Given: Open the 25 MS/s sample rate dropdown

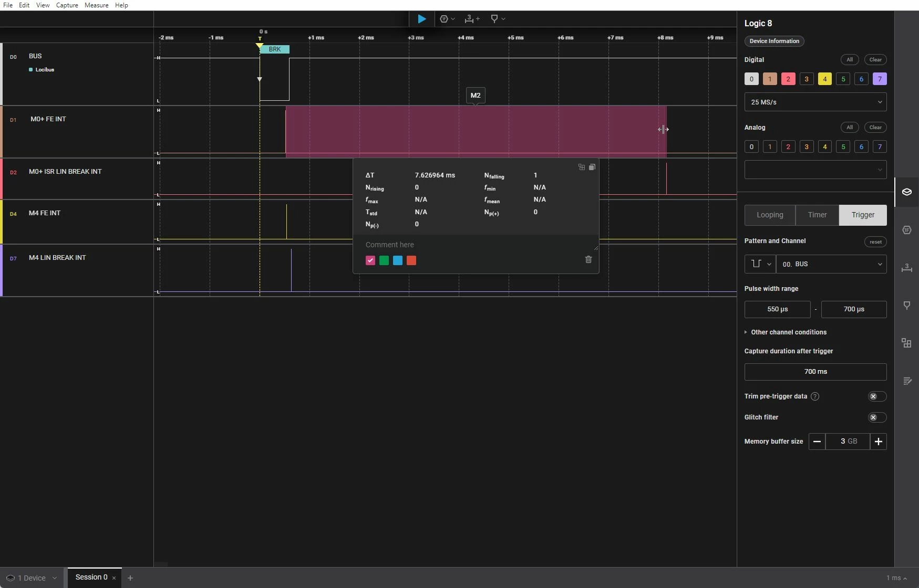Looking at the screenshot, I should tap(815, 102).
